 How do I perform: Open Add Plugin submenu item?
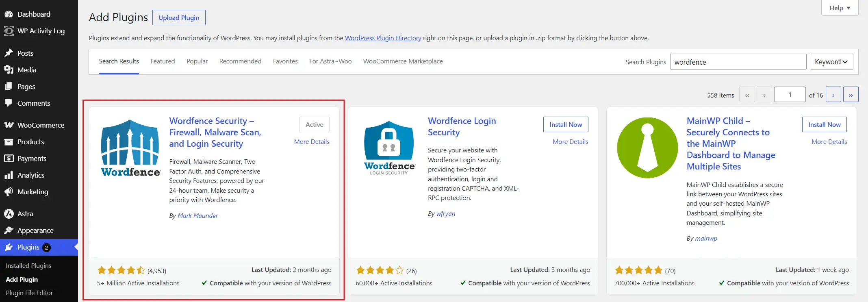click(x=22, y=279)
